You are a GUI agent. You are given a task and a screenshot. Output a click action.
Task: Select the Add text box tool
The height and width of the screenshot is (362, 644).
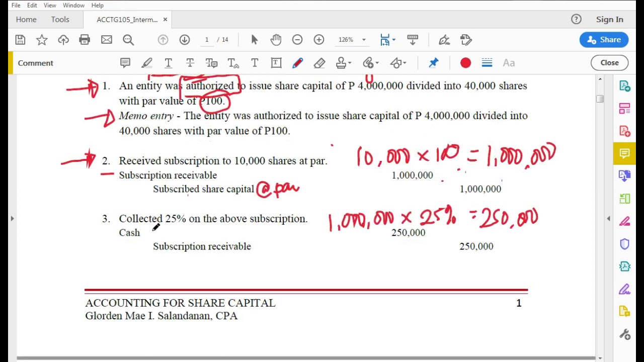[x=276, y=63]
